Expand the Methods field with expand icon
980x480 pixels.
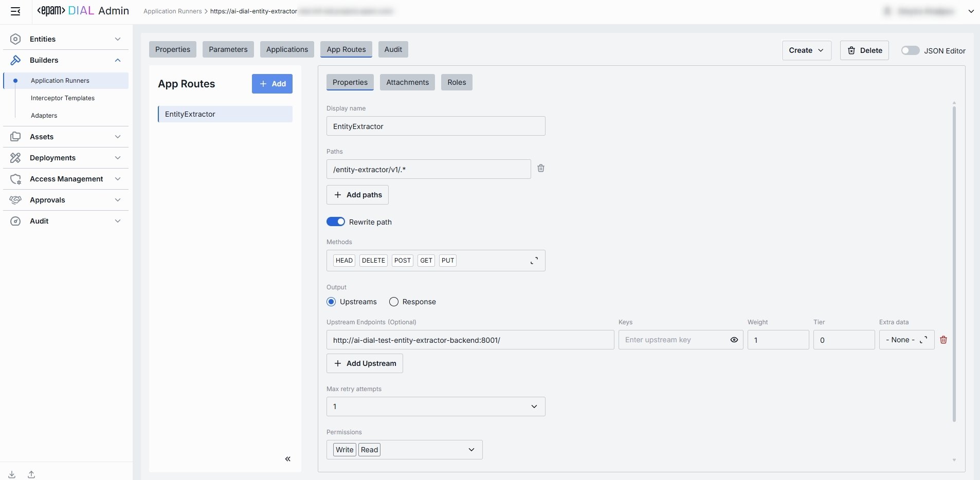534,261
